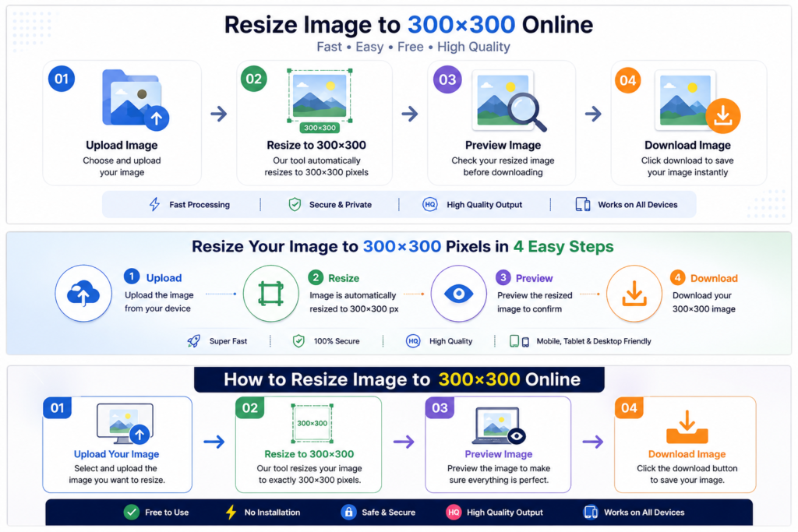The width and height of the screenshot is (798, 532).
Task: Click the orange 'Download Image' heading
Action: [x=687, y=454]
